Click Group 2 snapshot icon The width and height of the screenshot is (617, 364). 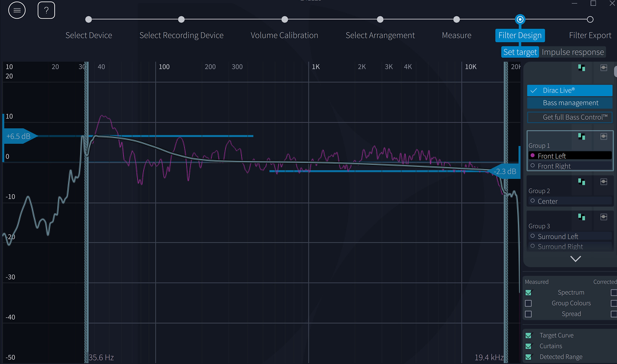click(x=604, y=182)
